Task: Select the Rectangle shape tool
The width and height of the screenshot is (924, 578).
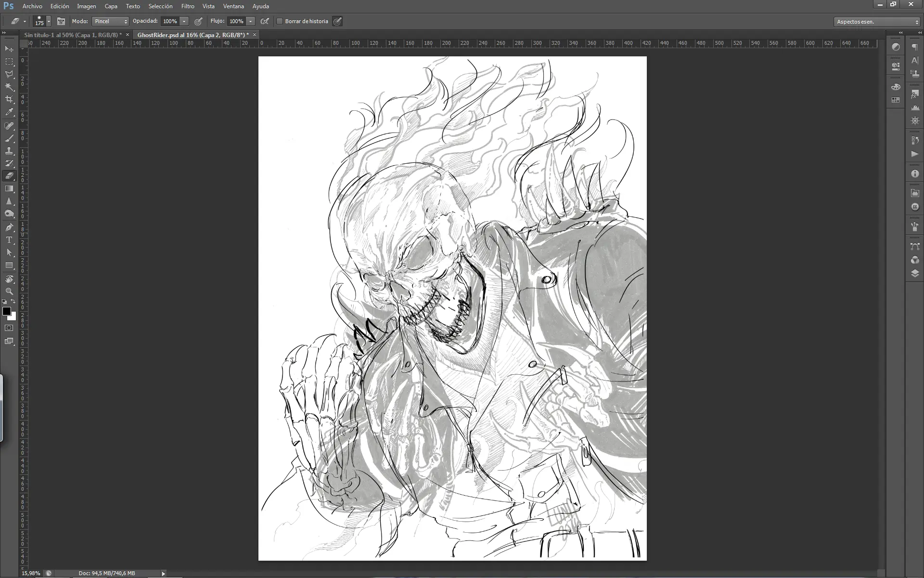Action: coord(9,265)
